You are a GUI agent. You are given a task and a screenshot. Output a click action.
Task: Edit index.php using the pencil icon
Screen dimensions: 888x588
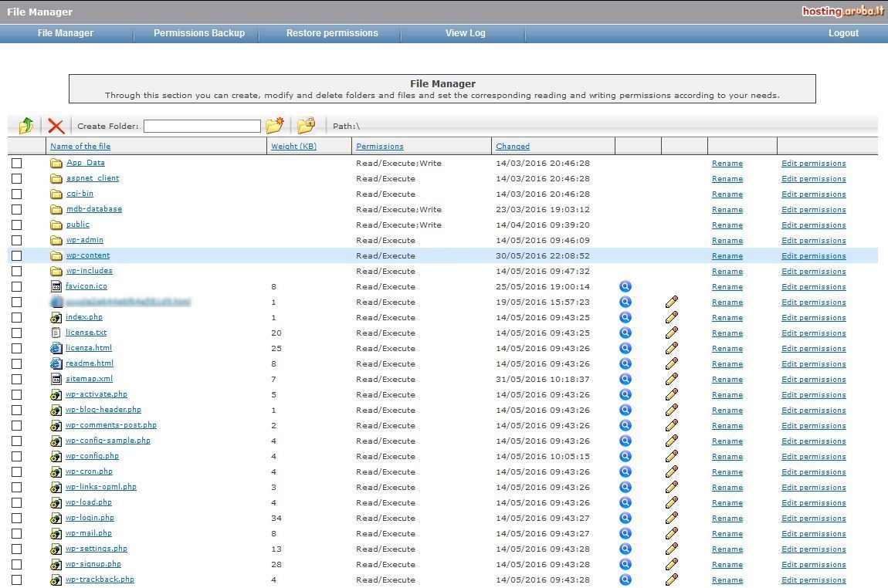(672, 317)
